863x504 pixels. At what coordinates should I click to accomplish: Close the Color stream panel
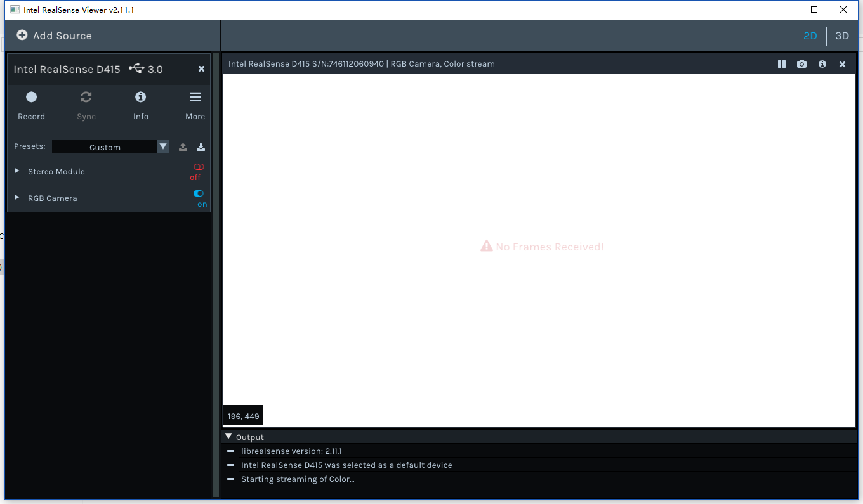point(842,63)
